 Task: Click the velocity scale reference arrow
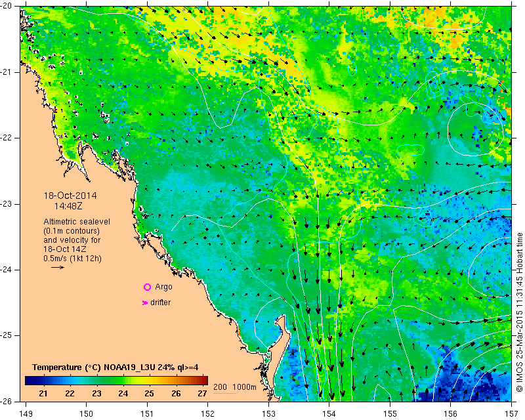[x=58, y=267]
